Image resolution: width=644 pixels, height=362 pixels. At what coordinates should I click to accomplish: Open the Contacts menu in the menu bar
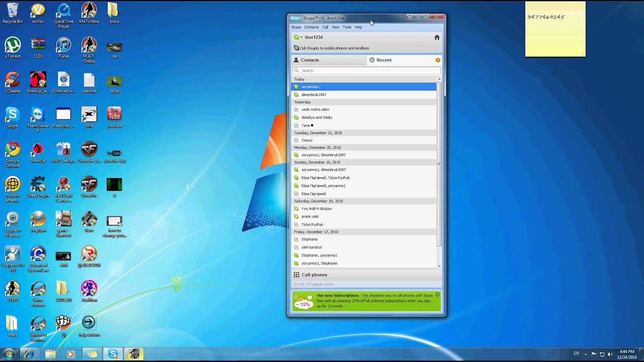pyautogui.click(x=311, y=27)
